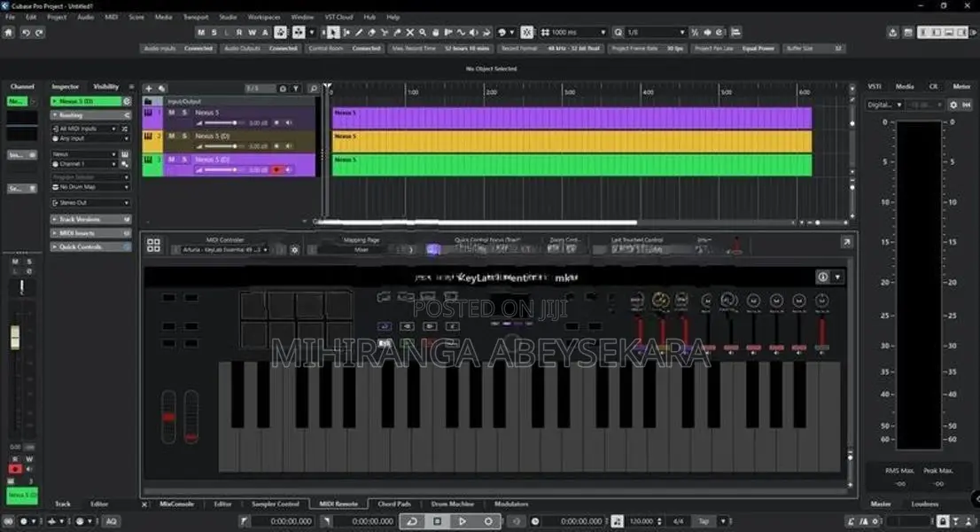Open the VST Cloud menu
Screen dimensions: 980x532
338,18
